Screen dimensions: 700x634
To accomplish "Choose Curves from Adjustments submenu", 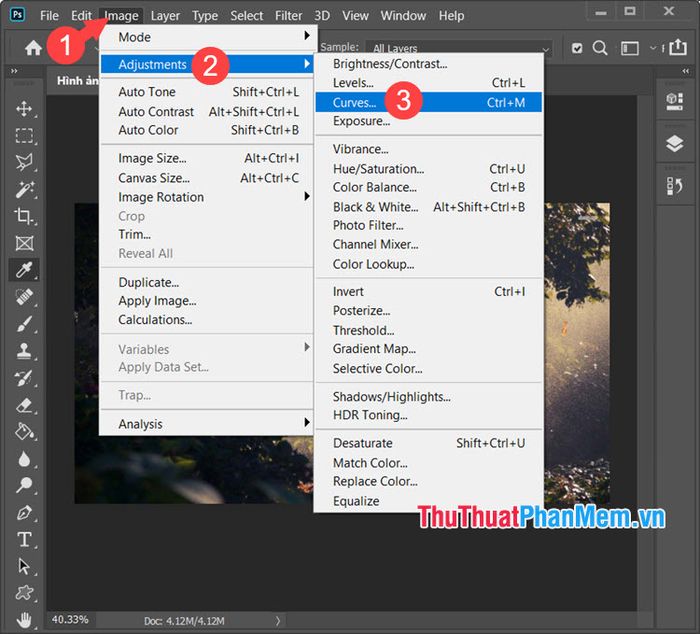I will 429,102.
